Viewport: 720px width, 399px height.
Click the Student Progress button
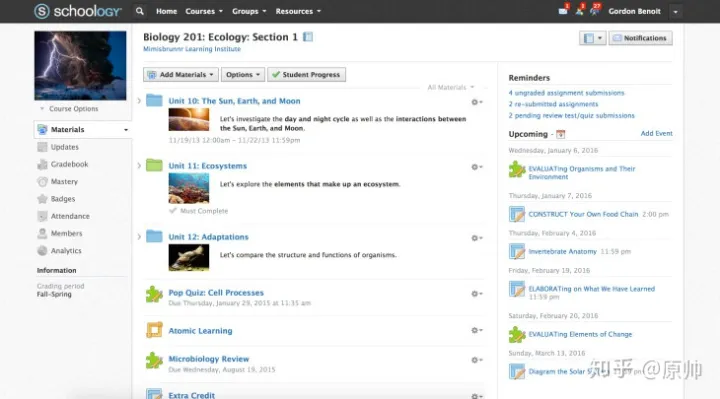tap(306, 74)
